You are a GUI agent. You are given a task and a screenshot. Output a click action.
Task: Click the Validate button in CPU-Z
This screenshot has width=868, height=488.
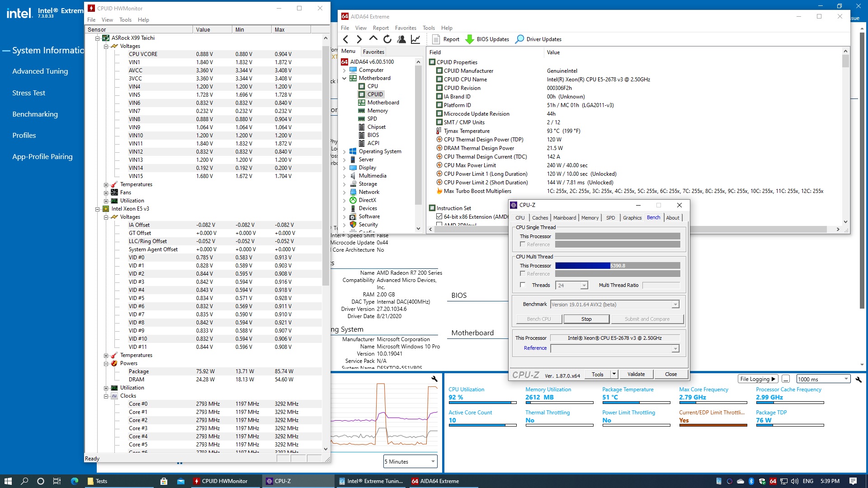point(636,374)
